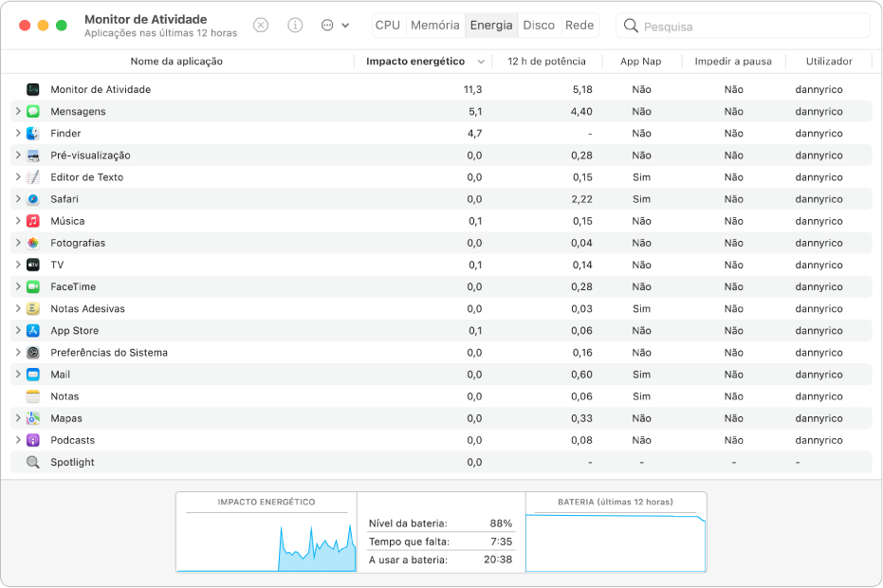Expand the Mapas row
This screenshot has height=588, width=883.
[x=18, y=418]
